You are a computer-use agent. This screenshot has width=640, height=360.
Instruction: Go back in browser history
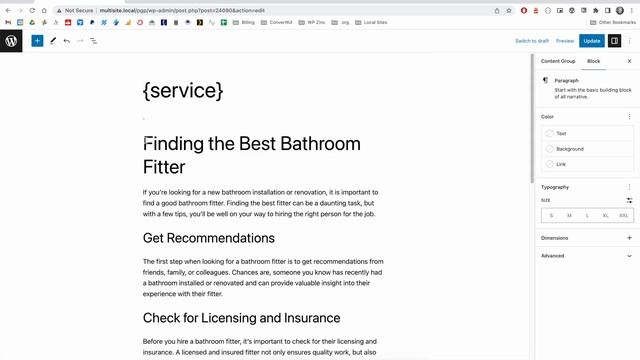pos(8,10)
